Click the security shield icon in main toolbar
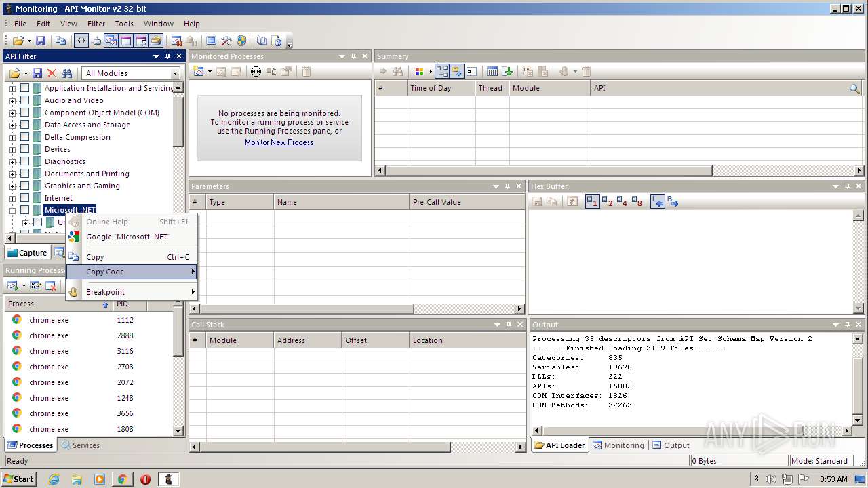Viewport: 868px width, 488px height. coord(241,41)
